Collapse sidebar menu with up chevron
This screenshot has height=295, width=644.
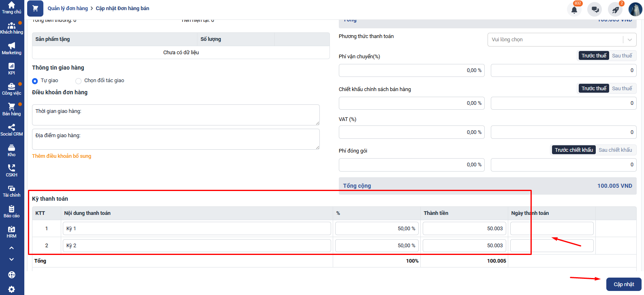click(x=11, y=248)
